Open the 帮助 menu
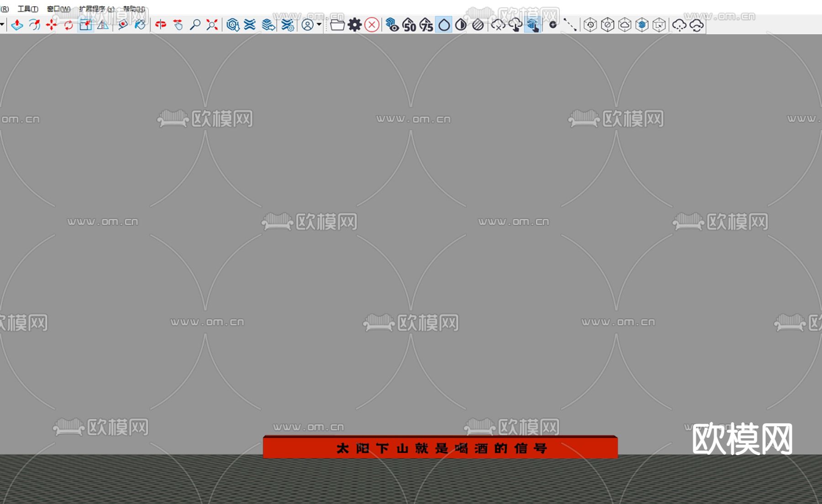 [x=132, y=8]
